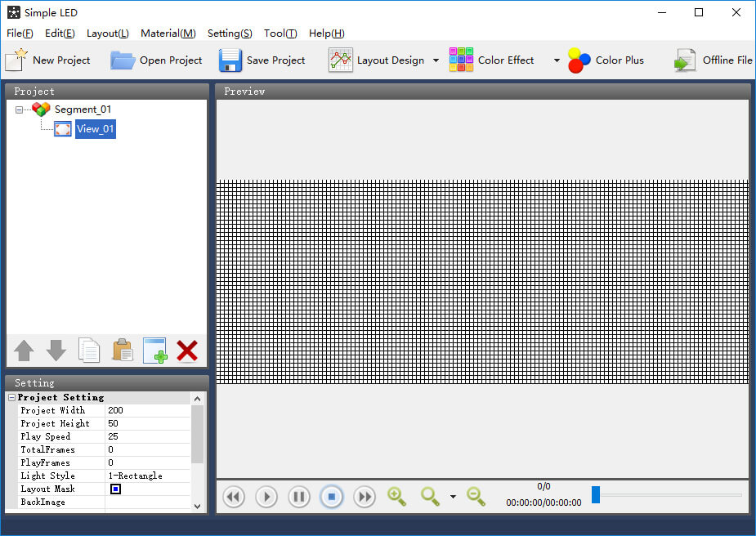This screenshot has height=536, width=756.
Task: Select Segment_01 in the project tree
Action: point(83,109)
